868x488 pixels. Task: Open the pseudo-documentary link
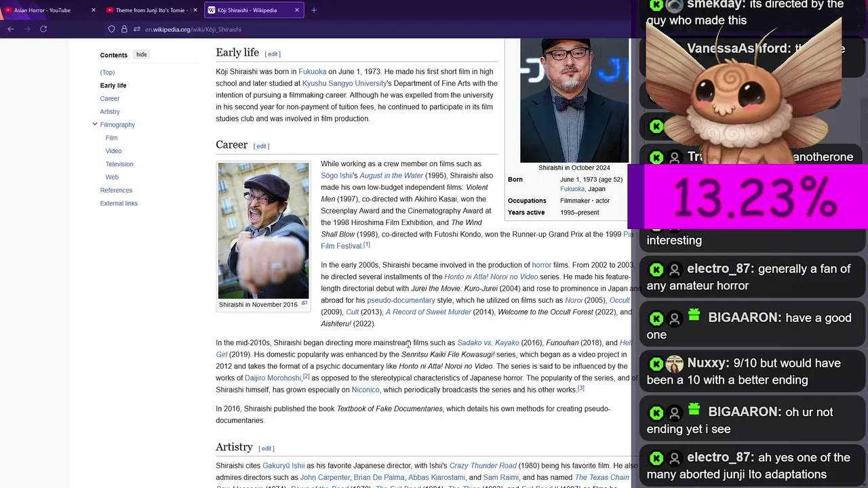(401, 300)
